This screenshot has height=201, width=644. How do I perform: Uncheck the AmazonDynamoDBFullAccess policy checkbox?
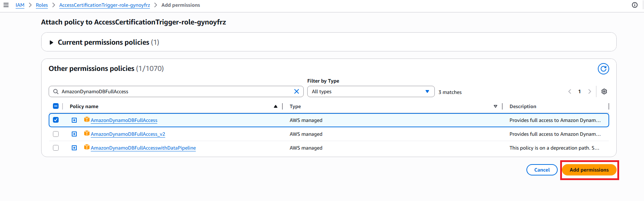point(56,120)
